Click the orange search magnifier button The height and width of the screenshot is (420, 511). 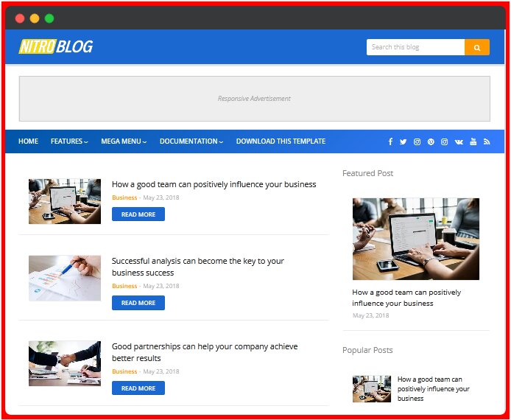477,47
